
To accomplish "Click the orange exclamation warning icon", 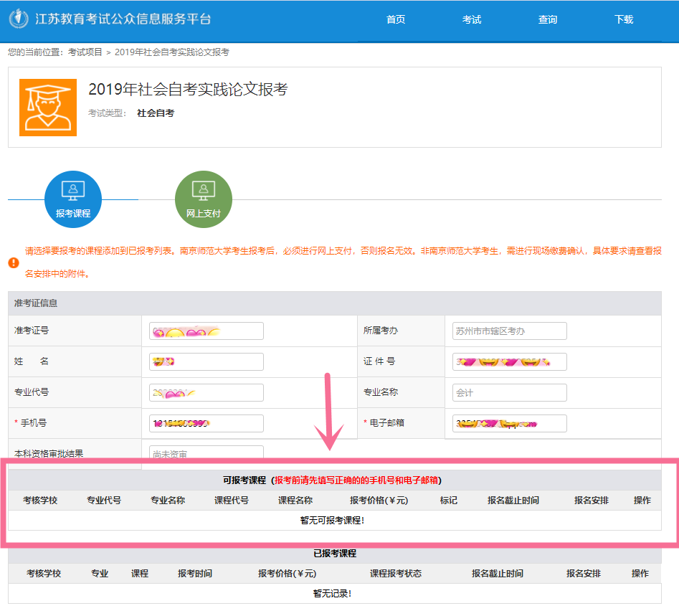I will point(14,262).
